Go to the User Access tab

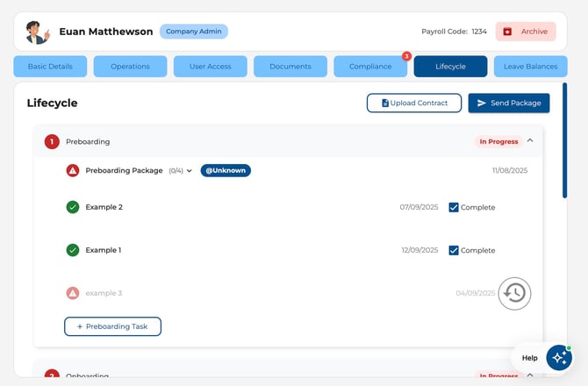pyautogui.click(x=211, y=67)
